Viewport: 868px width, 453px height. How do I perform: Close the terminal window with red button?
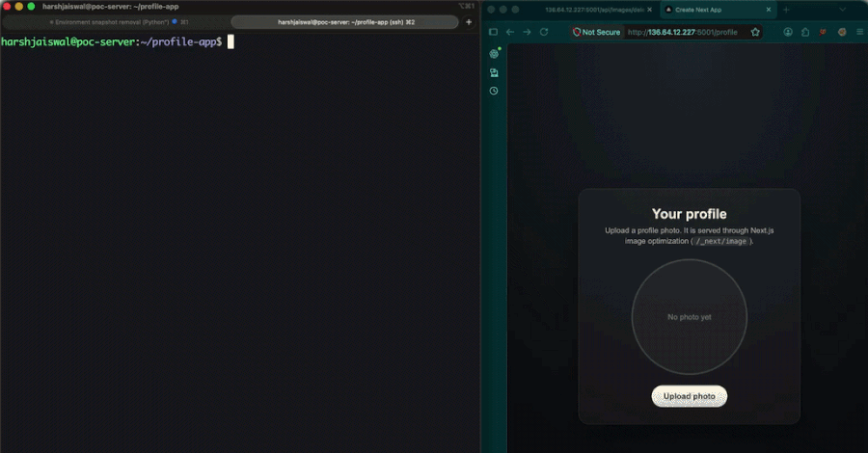[x=7, y=7]
